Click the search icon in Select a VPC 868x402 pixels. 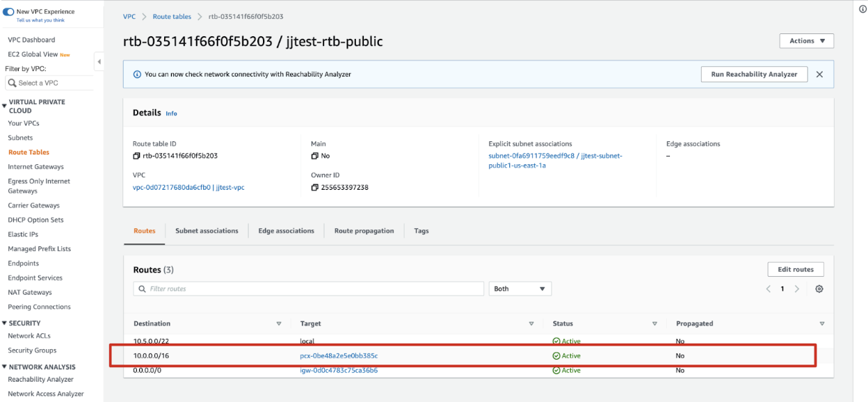[x=13, y=83]
